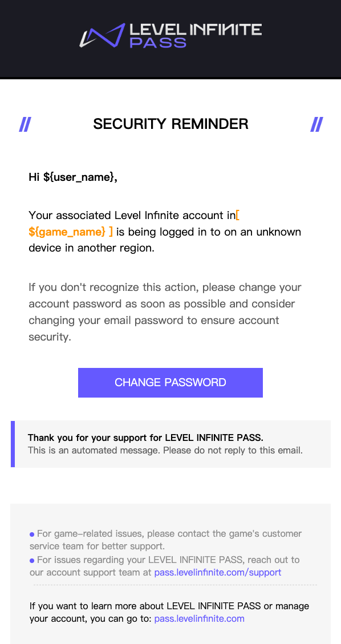Click the dashed divider line in footer

(175, 585)
